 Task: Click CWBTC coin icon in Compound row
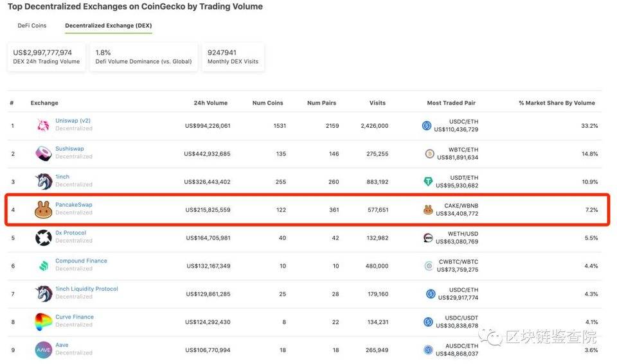(x=429, y=266)
